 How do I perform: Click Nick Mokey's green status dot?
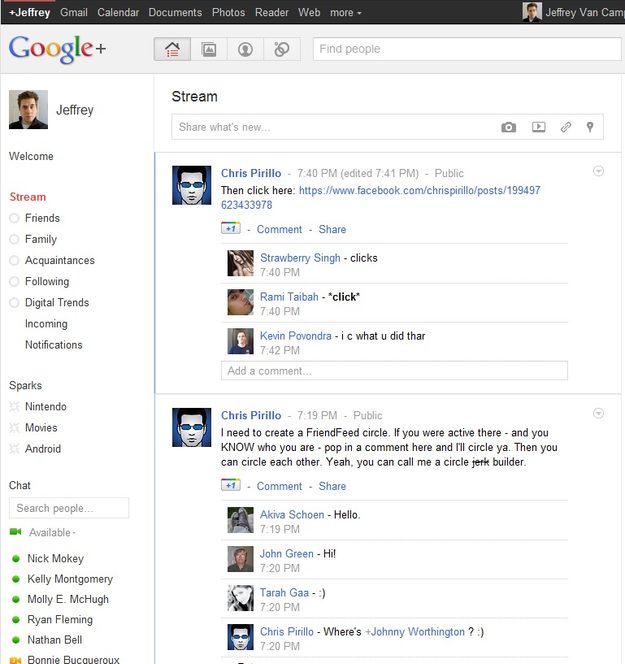tap(16, 559)
